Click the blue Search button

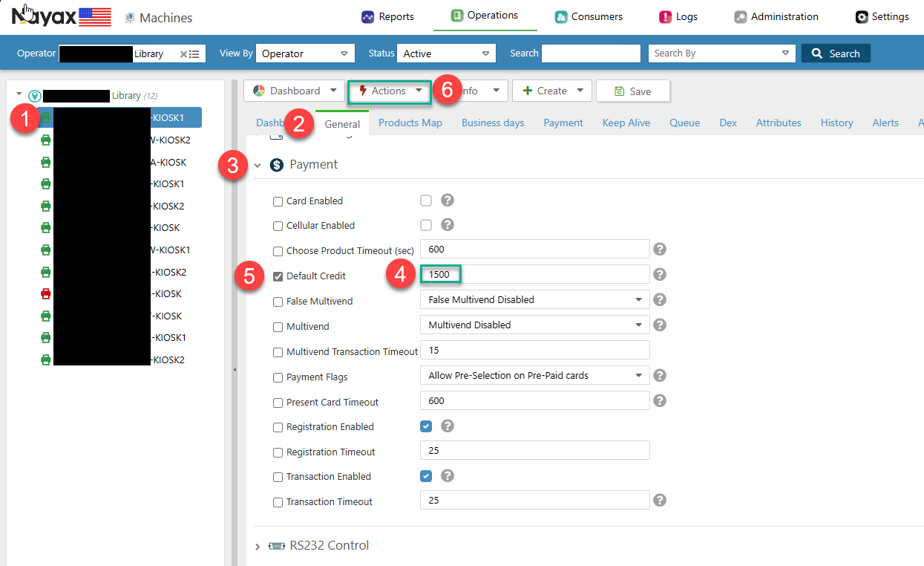(x=836, y=53)
